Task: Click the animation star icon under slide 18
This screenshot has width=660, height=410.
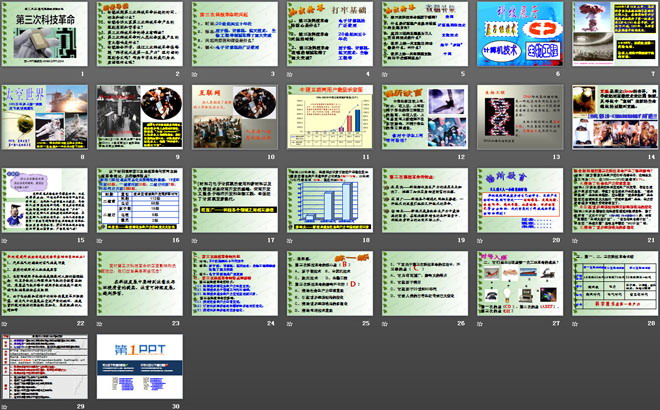Action: [290, 241]
